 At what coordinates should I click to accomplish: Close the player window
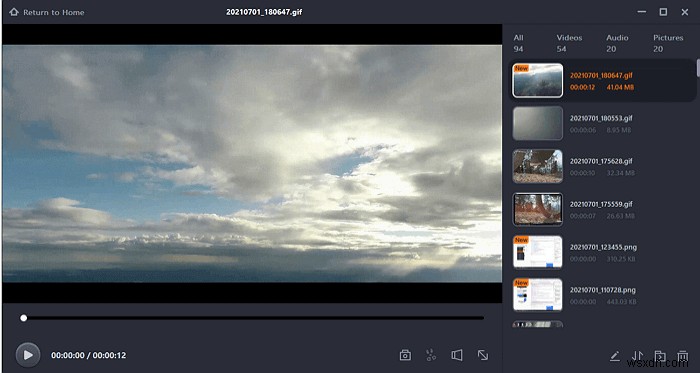click(x=684, y=12)
